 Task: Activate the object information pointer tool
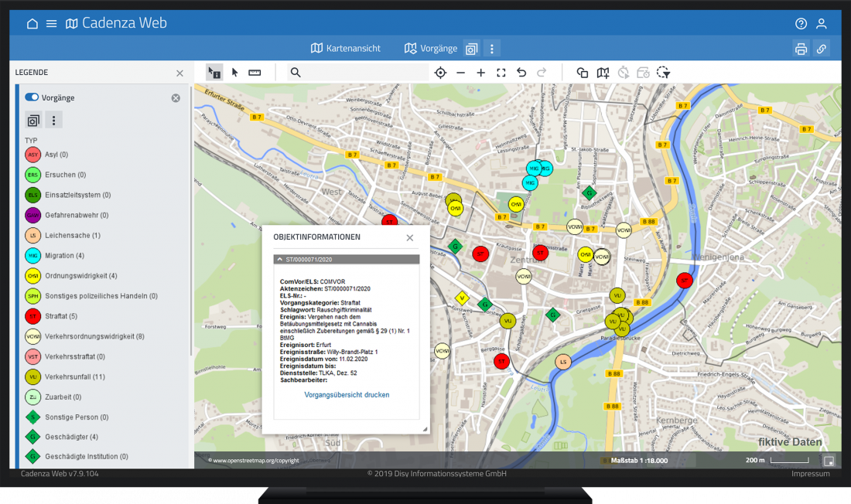pyautogui.click(x=214, y=73)
